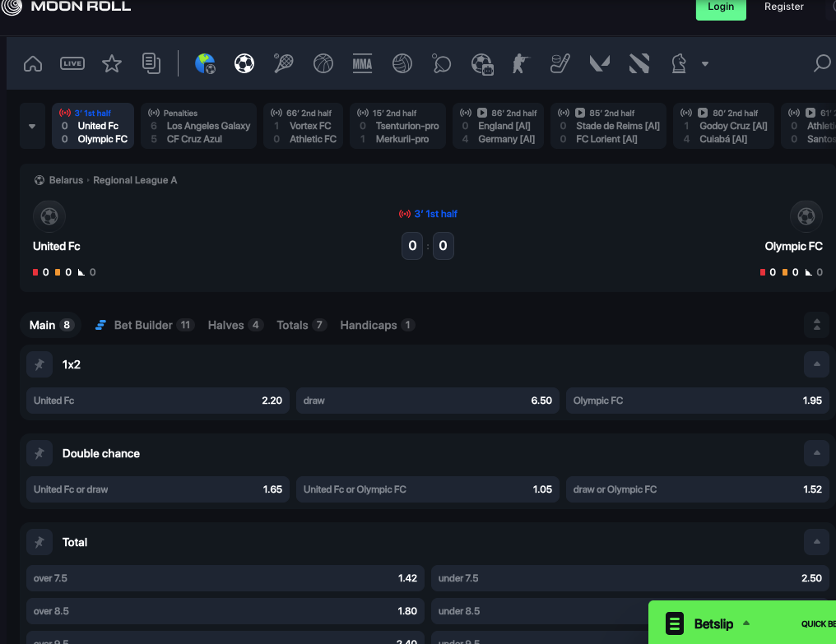Click the Login button
836x644 pixels.
coord(721,7)
